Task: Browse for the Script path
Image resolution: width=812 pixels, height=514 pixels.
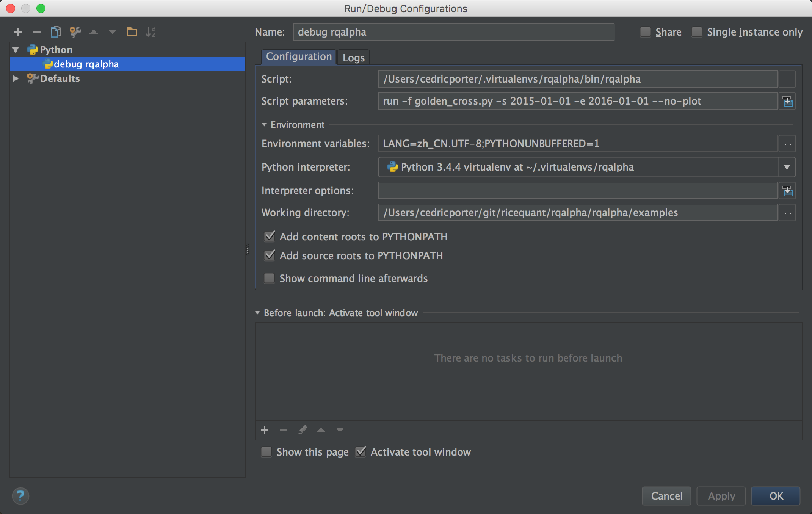Action: coord(787,79)
